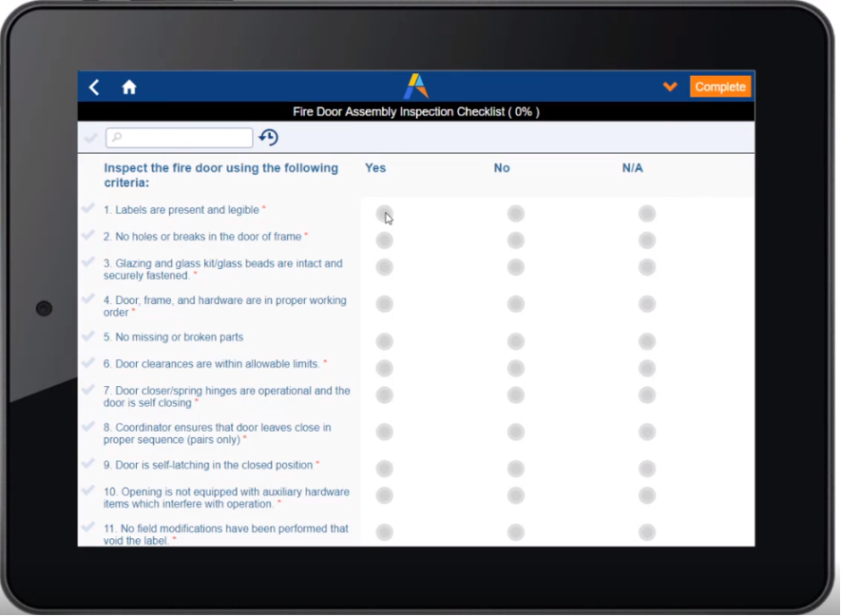Viewport: 841px width, 616px height.
Task: Select No for door closer/spring hinges
Action: (516, 395)
